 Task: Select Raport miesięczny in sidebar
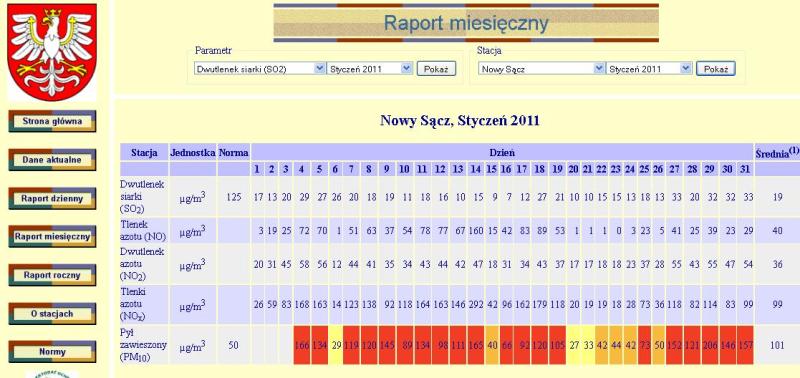click(52, 237)
